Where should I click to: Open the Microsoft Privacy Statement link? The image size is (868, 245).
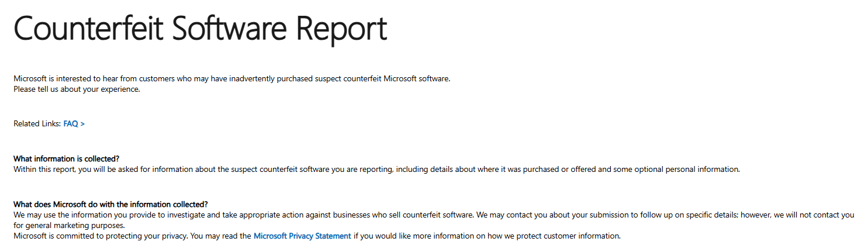click(x=302, y=236)
